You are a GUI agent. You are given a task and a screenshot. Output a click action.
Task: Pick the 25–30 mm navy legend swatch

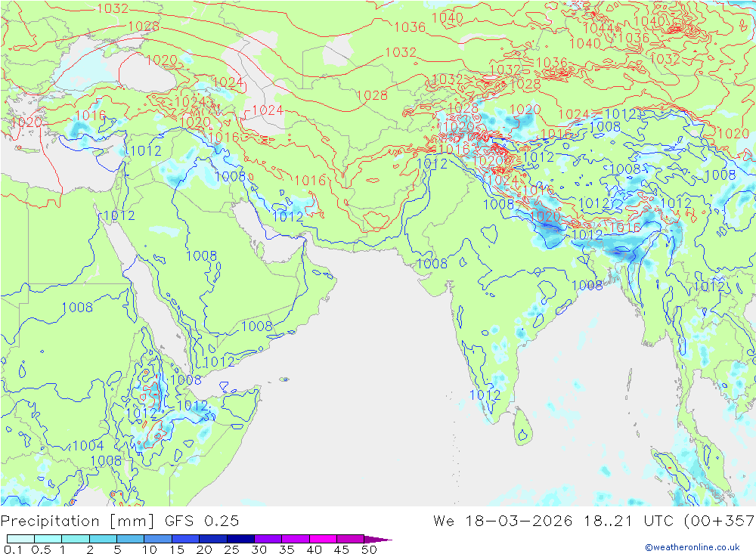[240, 539]
